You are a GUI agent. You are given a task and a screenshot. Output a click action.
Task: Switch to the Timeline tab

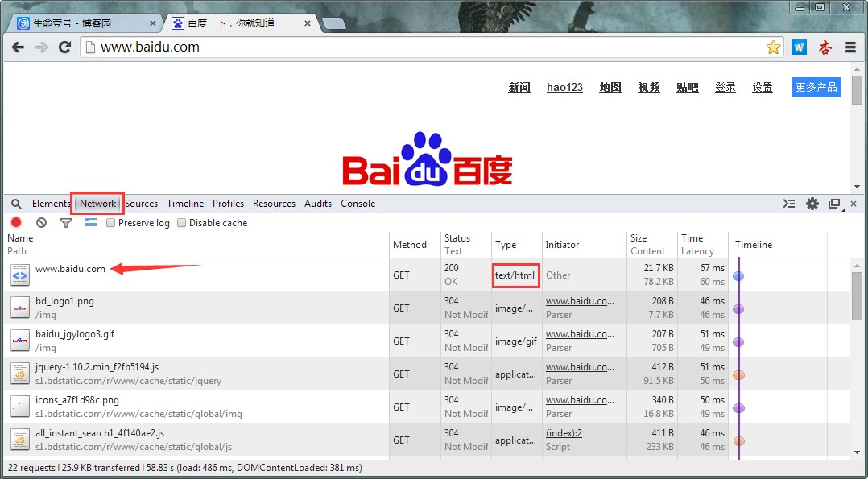pyautogui.click(x=185, y=203)
